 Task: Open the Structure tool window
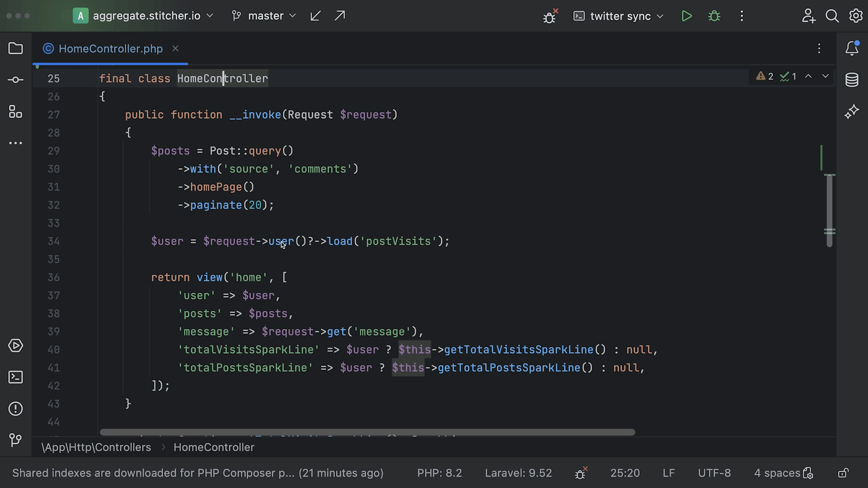(15, 112)
